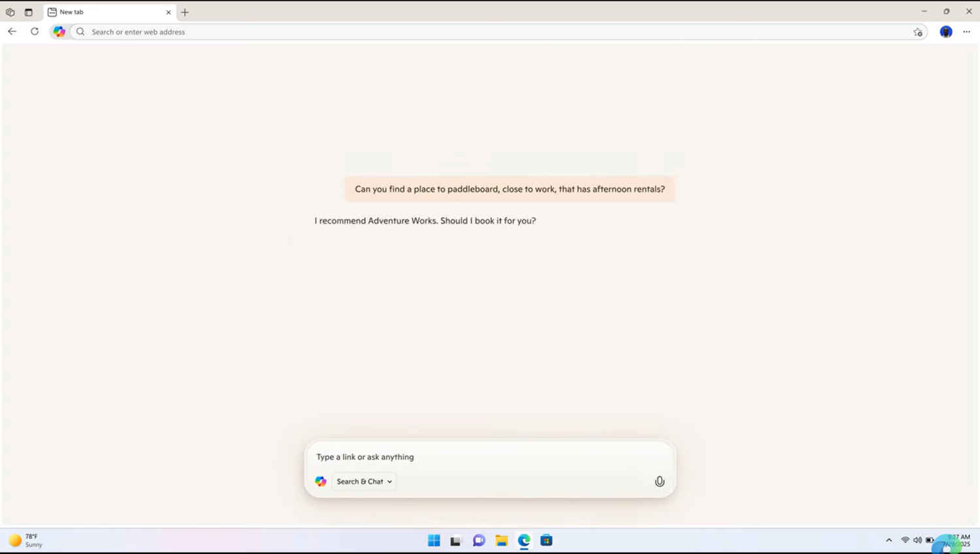Click the back navigation arrow
This screenshot has height=554, width=980.
point(12,31)
